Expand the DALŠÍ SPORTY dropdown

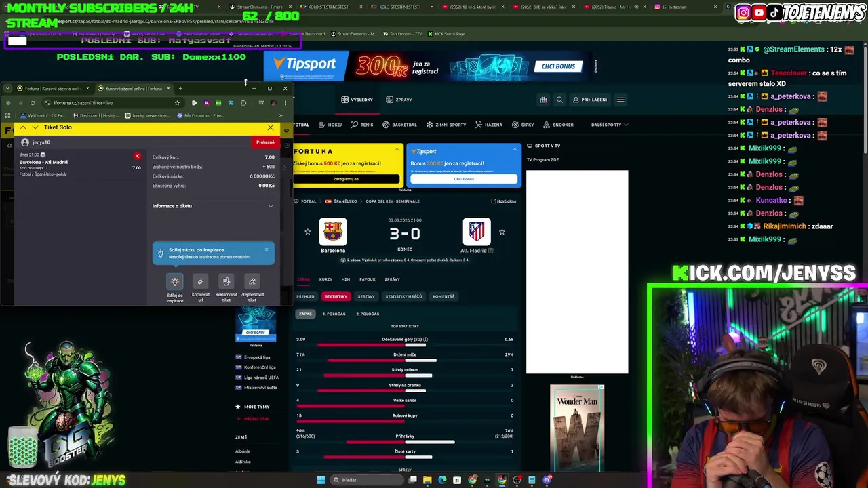(x=610, y=125)
